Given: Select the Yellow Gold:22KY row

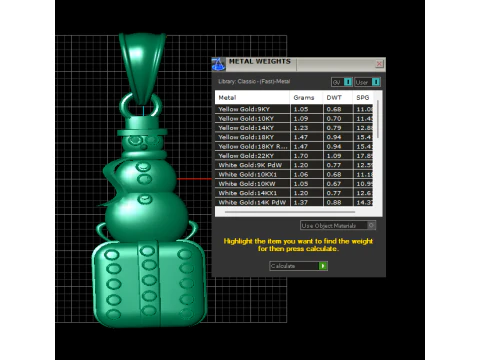Looking at the screenshot, I should coord(294,156).
